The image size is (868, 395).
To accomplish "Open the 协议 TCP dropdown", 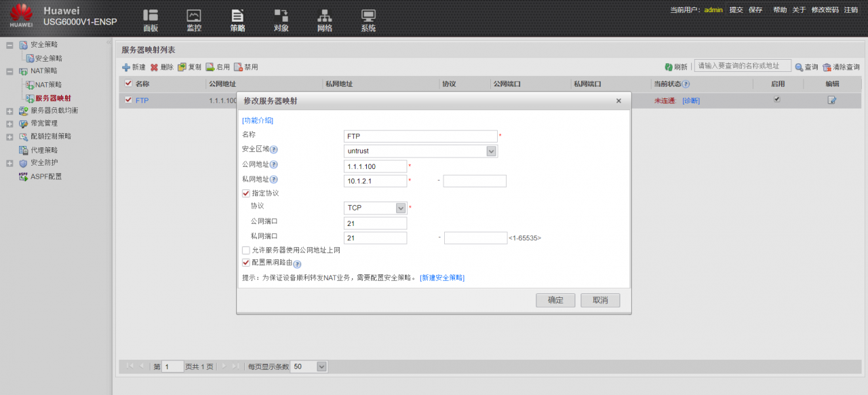I will pyautogui.click(x=400, y=208).
